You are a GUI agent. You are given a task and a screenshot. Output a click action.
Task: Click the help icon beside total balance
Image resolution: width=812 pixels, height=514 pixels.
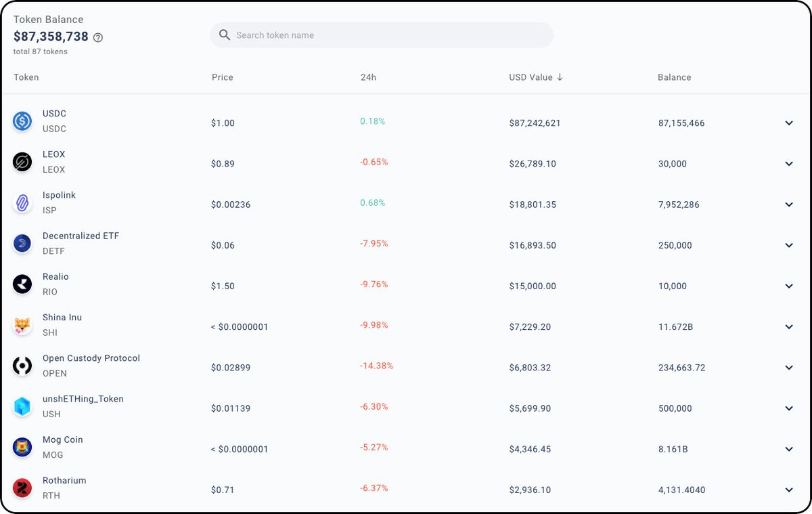(98, 38)
